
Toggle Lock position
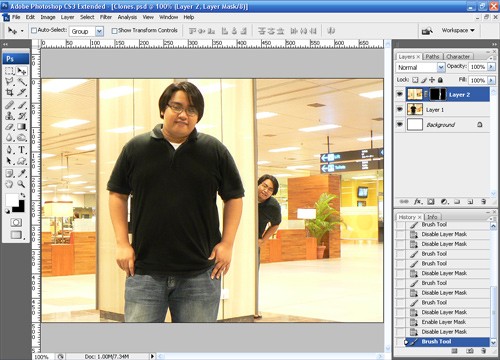click(x=432, y=80)
